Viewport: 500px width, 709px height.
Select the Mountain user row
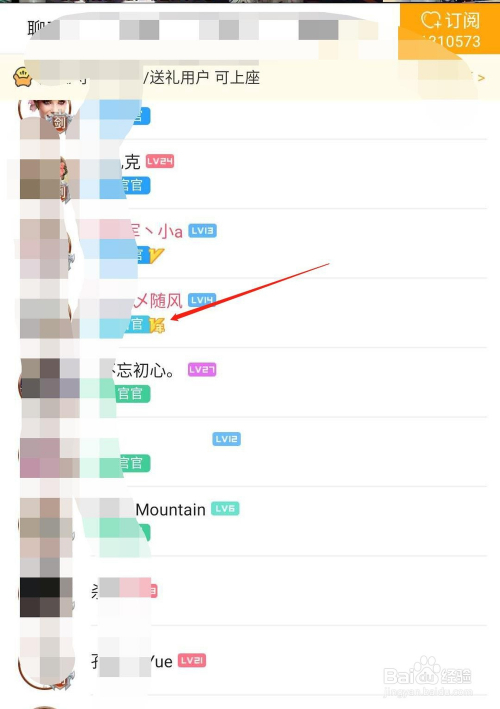[253, 521]
